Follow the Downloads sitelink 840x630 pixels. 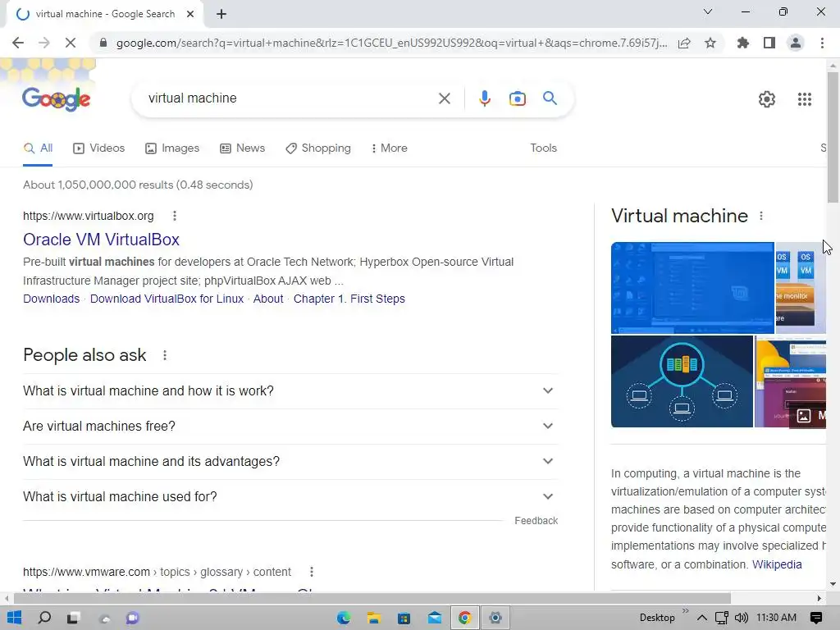click(x=52, y=299)
